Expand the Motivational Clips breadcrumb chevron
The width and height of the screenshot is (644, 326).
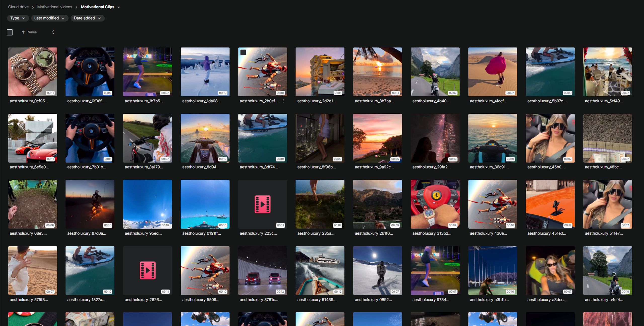coord(119,7)
